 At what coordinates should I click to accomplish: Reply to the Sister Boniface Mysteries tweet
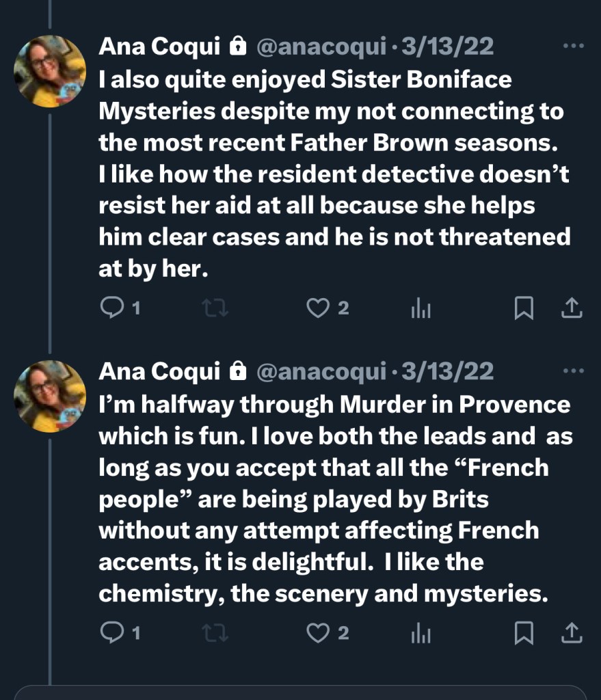[111, 309]
